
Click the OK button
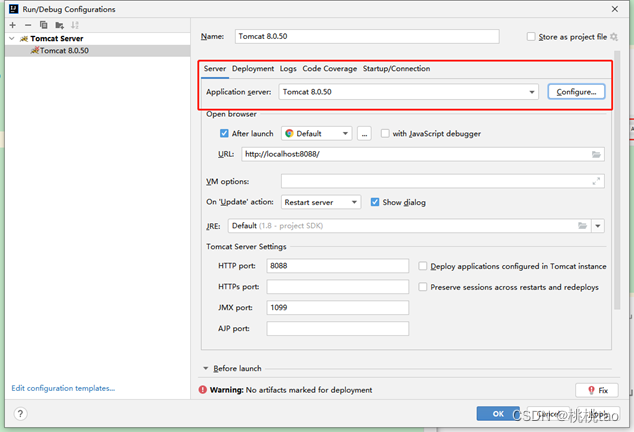pyautogui.click(x=498, y=413)
